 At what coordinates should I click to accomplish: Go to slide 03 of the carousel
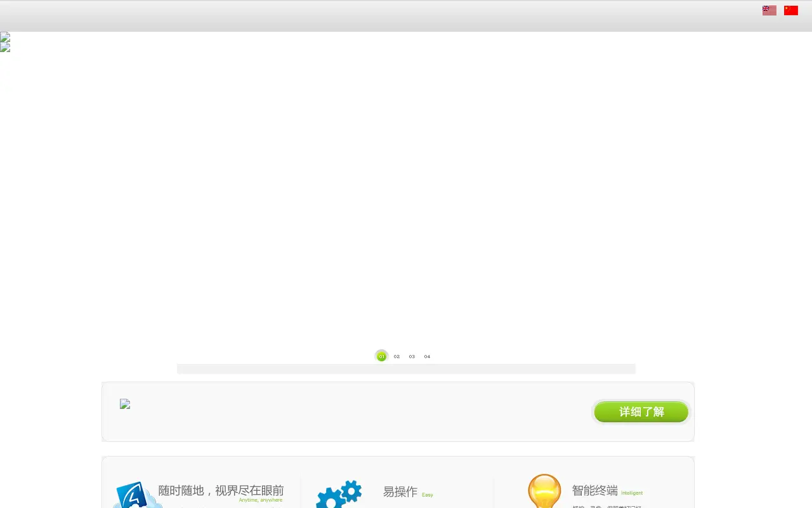tap(412, 356)
